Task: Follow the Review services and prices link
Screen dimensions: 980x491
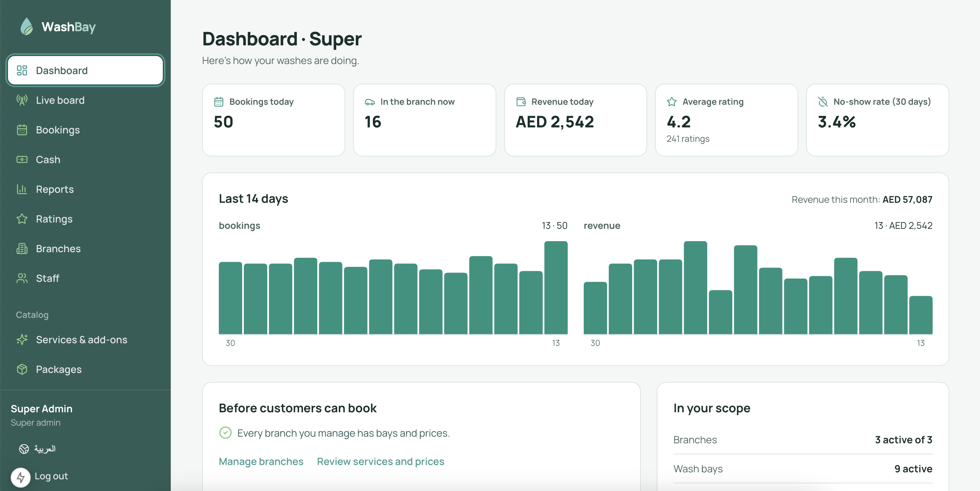Action: 381,461
